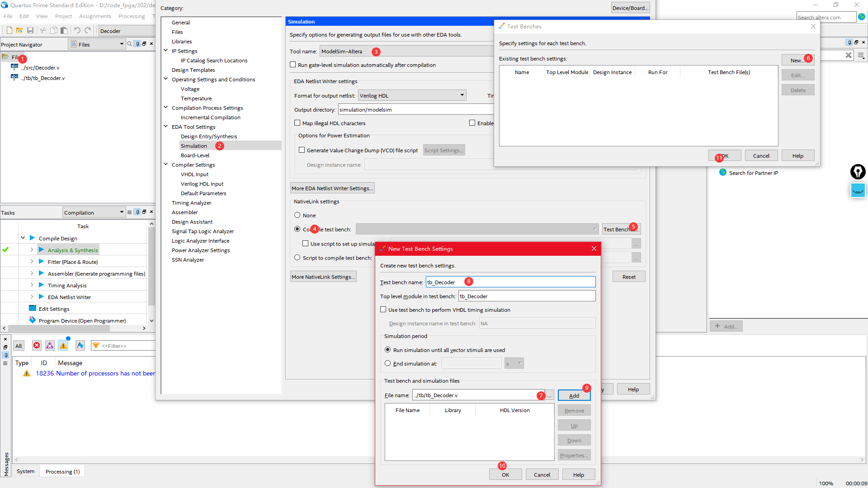Click Project Navigator search magnifier icon
This screenshot has width=868, height=488.
[x=130, y=44]
